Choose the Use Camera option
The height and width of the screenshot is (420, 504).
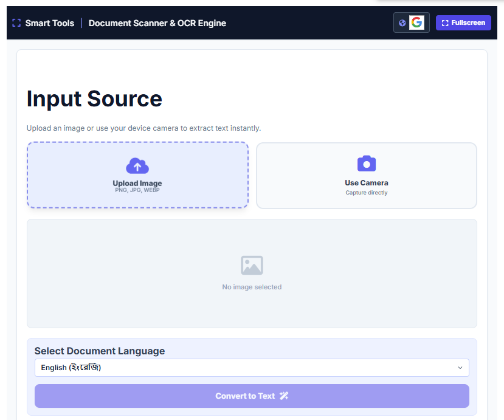click(367, 176)
